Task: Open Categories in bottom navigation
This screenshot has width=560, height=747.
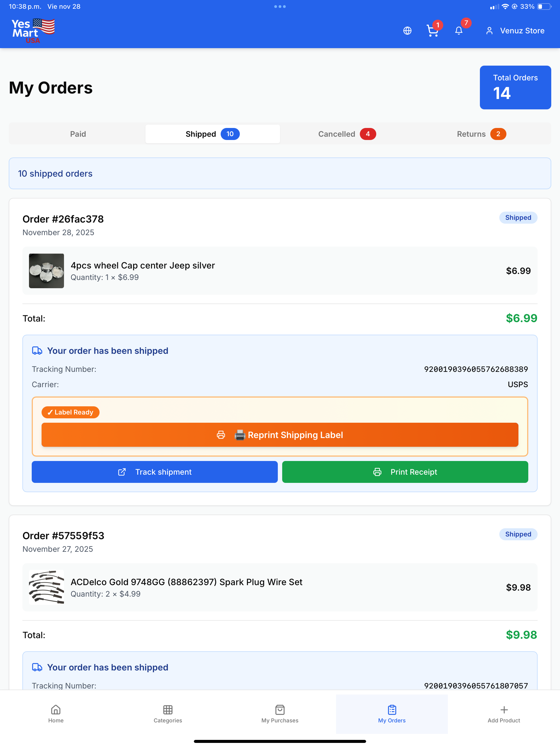Action: point(168,714)
